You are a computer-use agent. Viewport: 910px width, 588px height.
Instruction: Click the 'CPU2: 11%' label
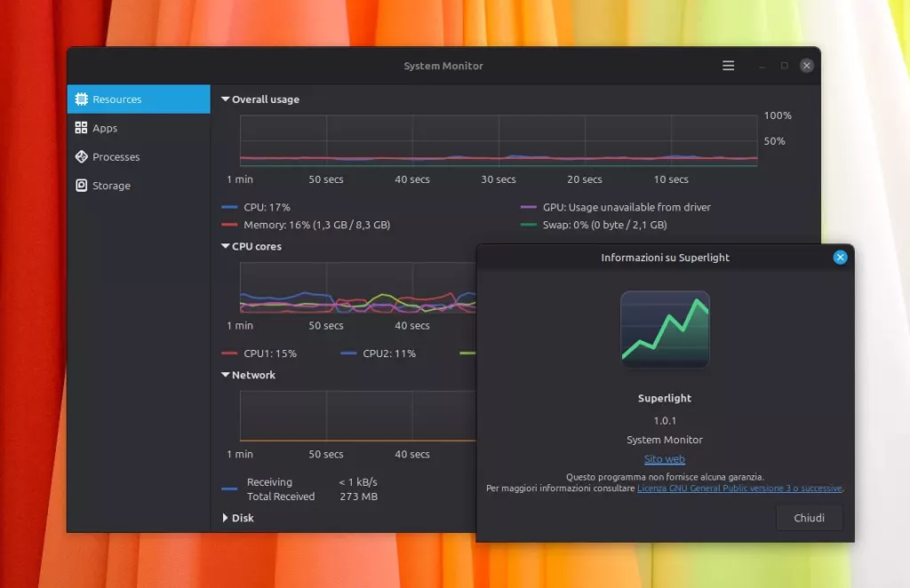(389, 354)
